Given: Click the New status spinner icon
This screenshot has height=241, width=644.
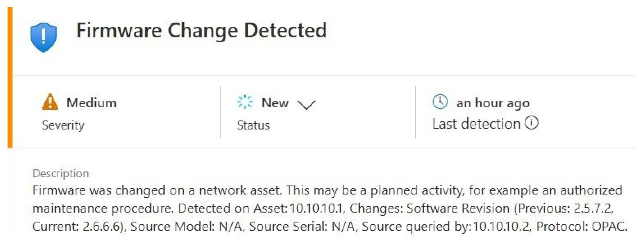Looking at the screenshot, I should point(245,102).
